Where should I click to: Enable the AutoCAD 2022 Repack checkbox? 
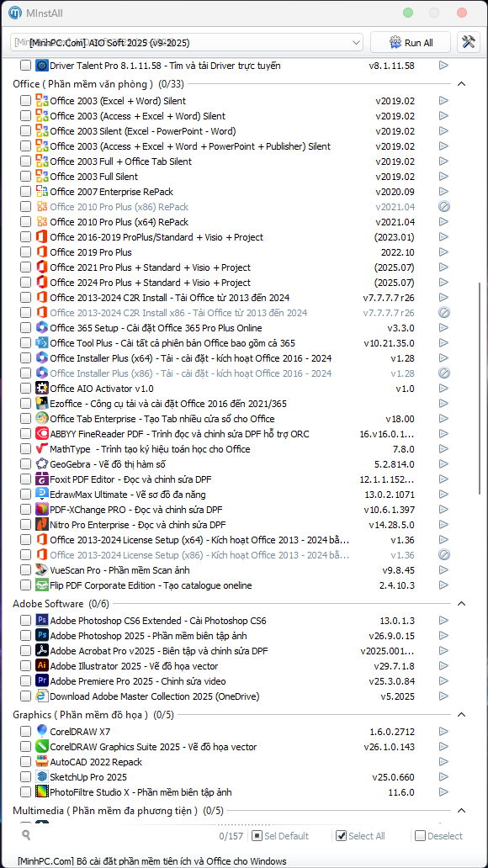tap(25, 762)
